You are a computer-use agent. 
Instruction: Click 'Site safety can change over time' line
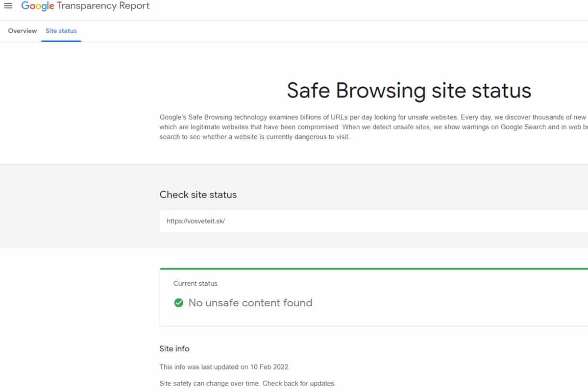247,383
